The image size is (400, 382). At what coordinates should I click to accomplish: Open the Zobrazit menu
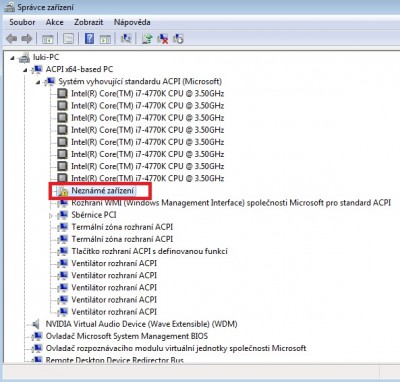(89, 22)
